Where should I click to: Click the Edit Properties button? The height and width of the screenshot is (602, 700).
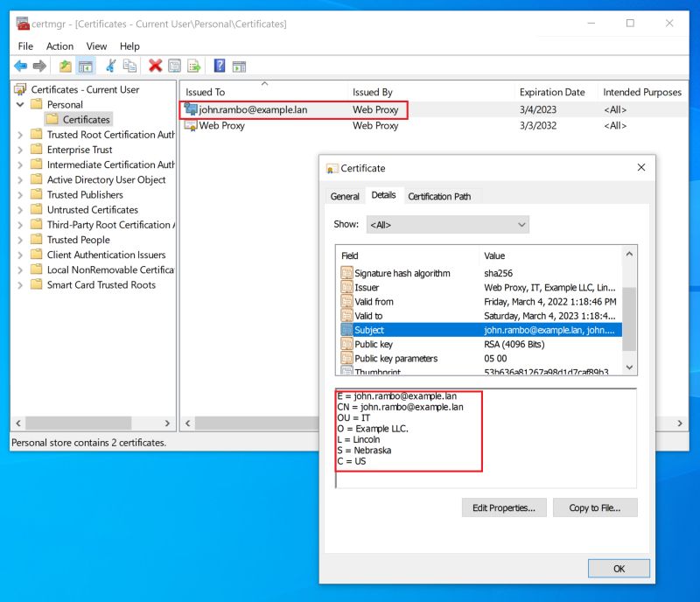coord(504,507)
